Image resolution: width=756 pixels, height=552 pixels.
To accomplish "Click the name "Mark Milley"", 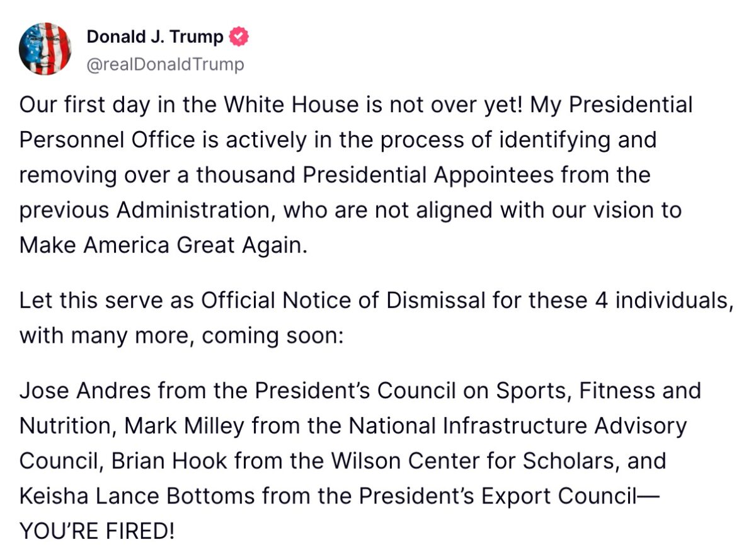I will (x=184, y=426).
